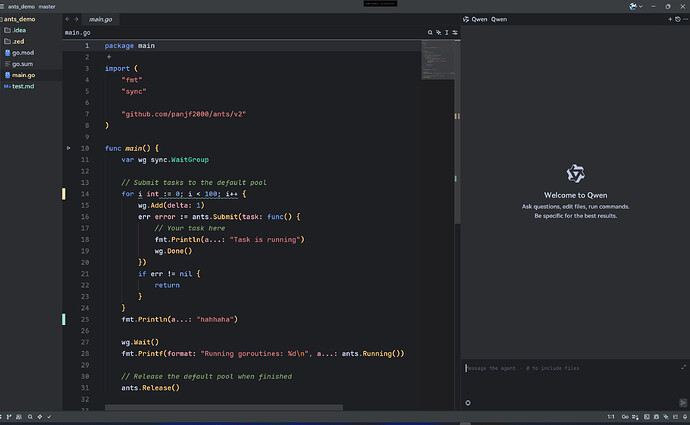
Task: Open editor controls sliders icon
Action: 455,33
